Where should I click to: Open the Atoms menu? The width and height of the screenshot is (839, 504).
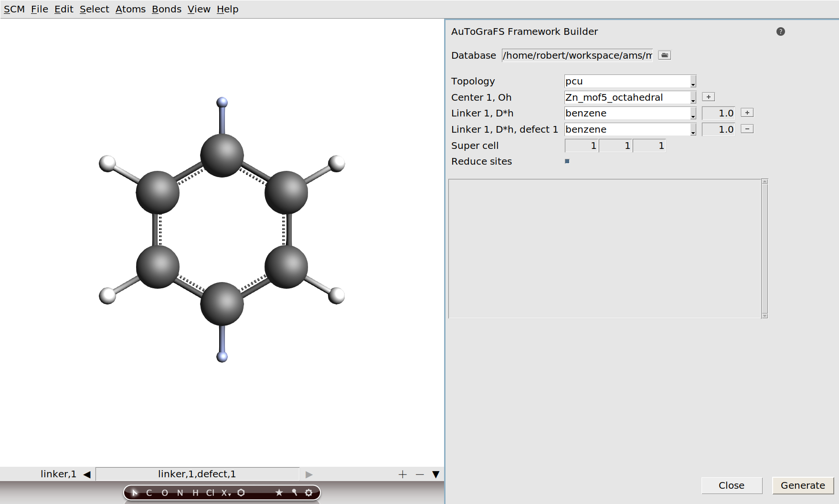pos(130,9)
